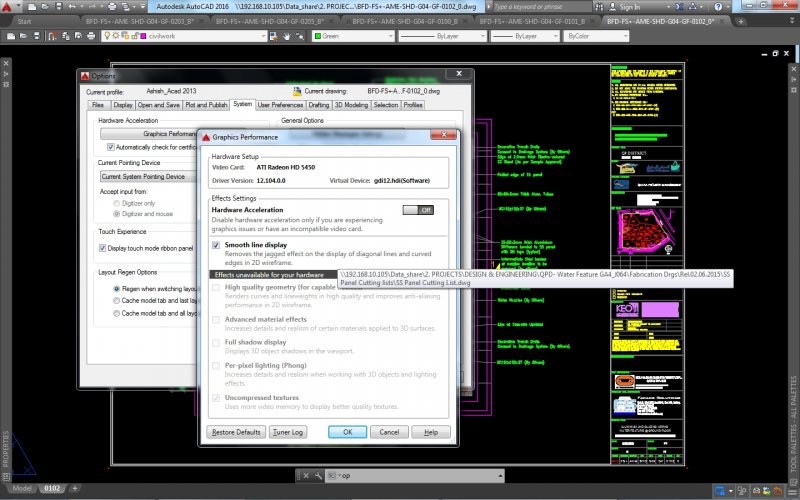The width and height of the screenshot is (800, 500).
Task: Click Redo in the Quick Access toolbar
Action: (92, 7)
